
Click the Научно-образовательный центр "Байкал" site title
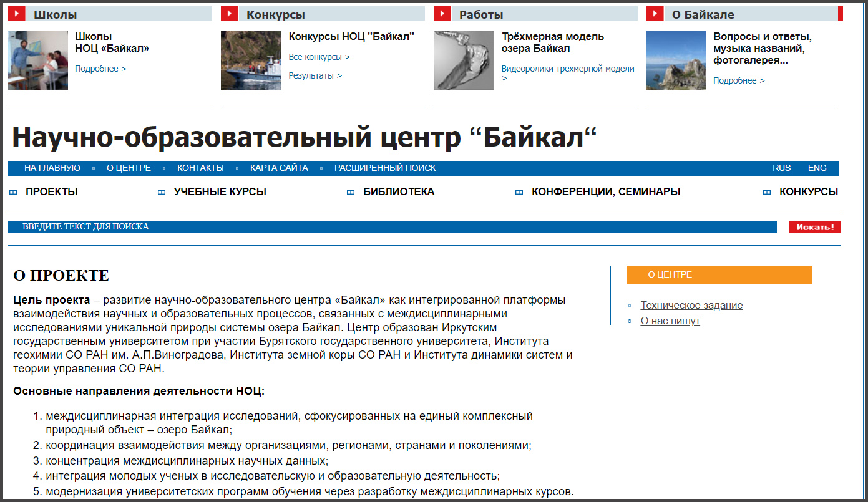[x=305, y=137]
